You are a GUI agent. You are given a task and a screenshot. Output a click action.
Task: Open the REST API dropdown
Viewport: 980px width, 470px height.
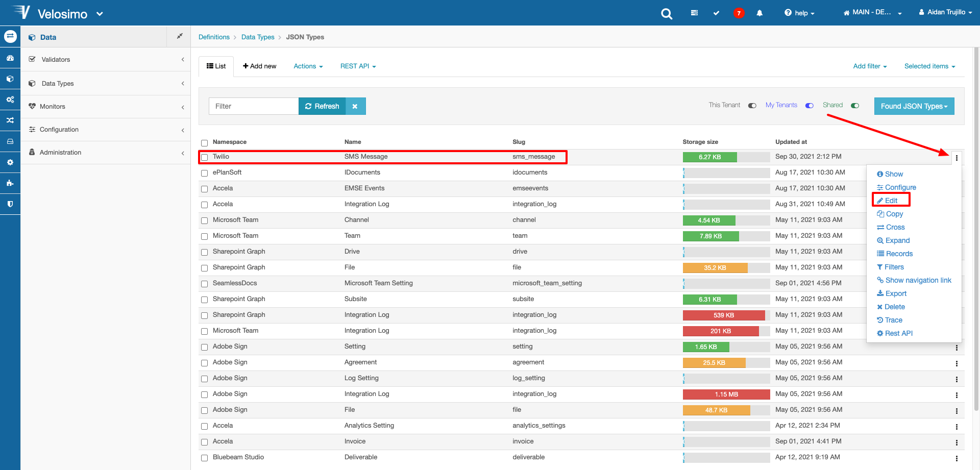point(358,66)
